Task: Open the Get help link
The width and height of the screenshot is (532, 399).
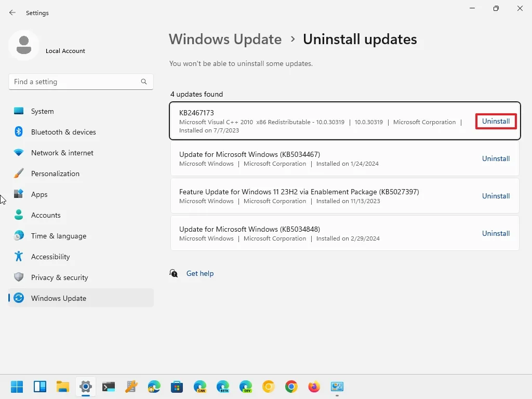Action: pyautogui.click(x=200, y=273)
